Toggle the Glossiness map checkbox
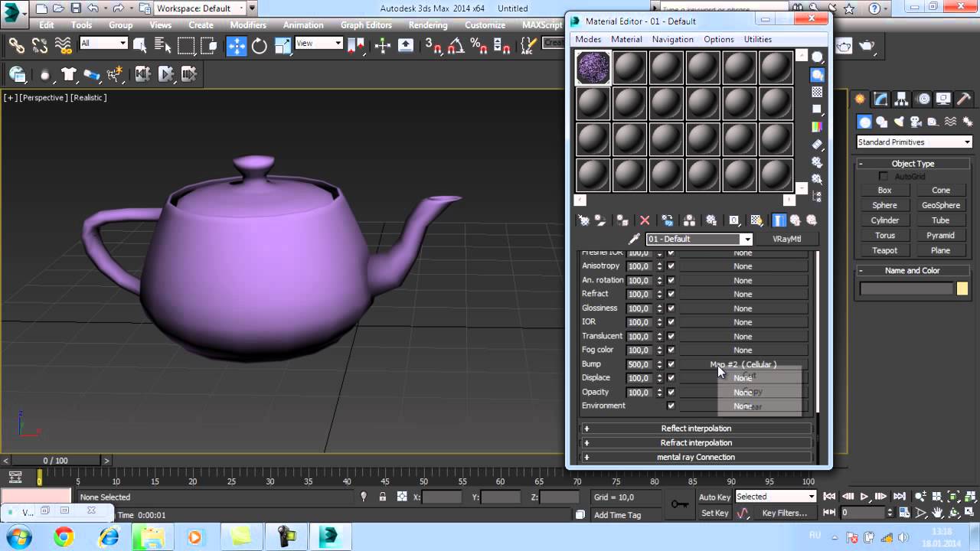 (x=671, y=308)
